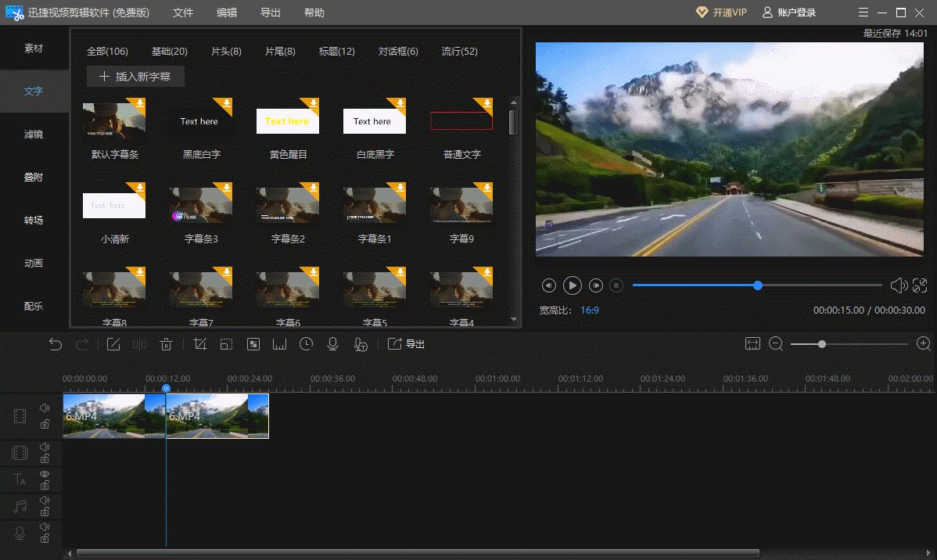Fit timeline to window icon

(x=752, y=343)
